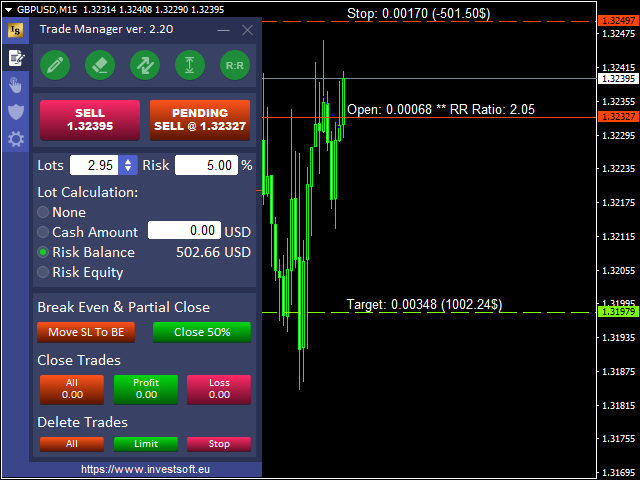Open the shield protection sidebar icon
Viewport: 640px width, 480px height.
pyautogui.click(x=15, y=111)
